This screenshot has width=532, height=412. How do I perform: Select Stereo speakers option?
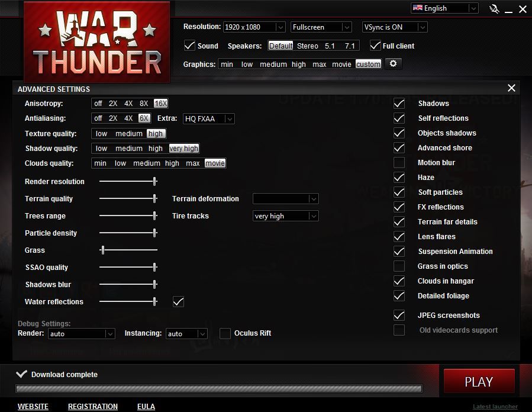(x=307, y=46)
